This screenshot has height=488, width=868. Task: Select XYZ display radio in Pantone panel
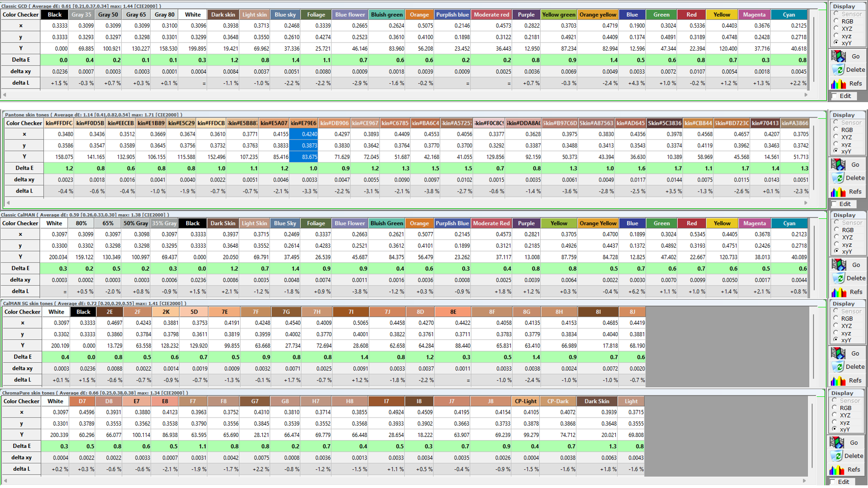pyautogui.click(x=836, y=137)
